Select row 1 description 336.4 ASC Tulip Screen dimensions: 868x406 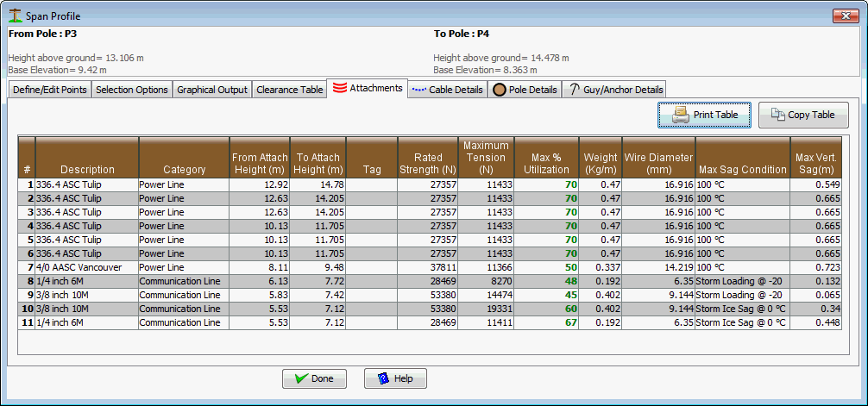[87, 184]
